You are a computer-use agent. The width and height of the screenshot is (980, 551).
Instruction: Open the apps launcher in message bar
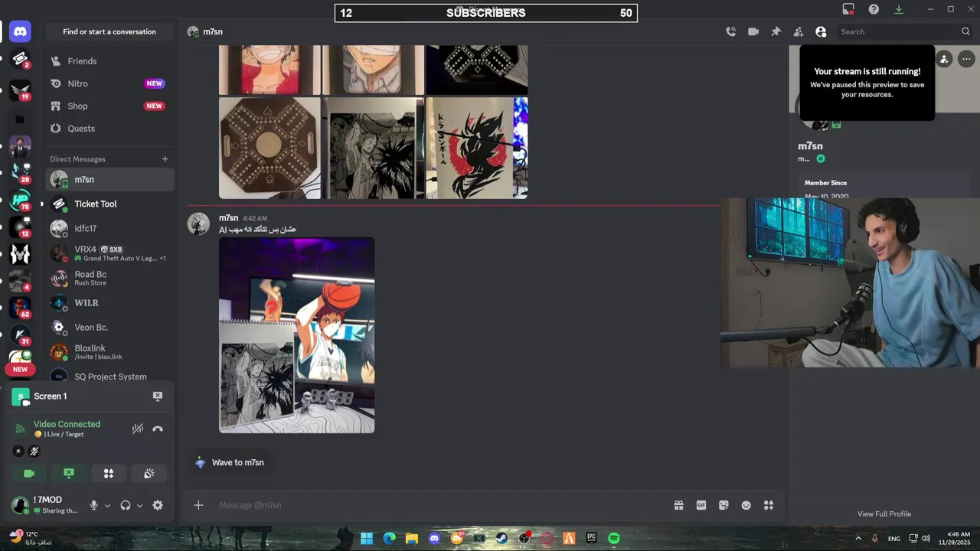pos(769,505)
